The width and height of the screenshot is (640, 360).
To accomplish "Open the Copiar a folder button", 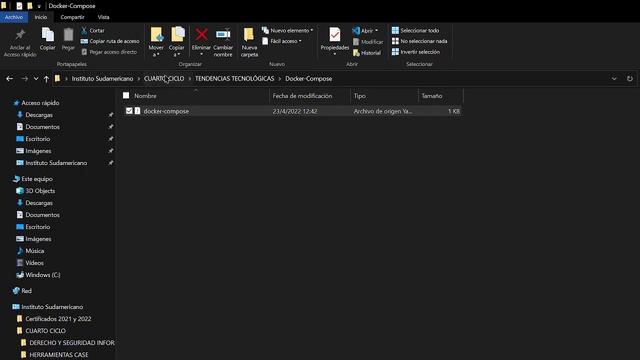I will tap(177, 42).
